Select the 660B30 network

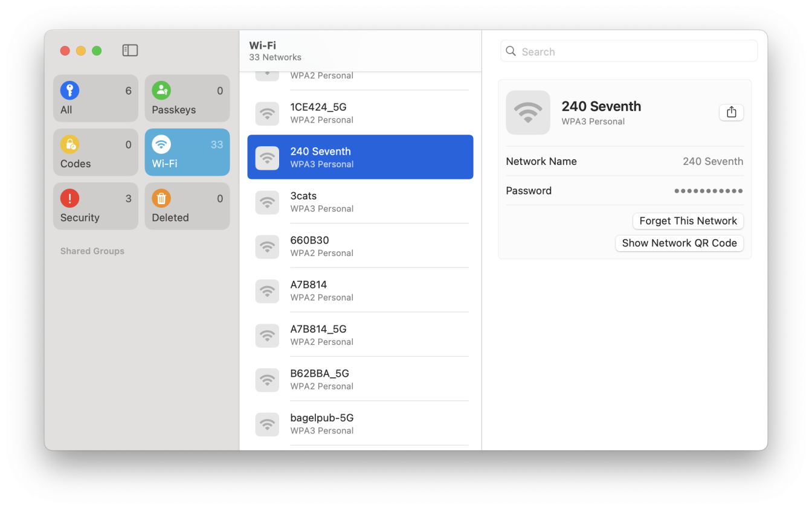pos(360,246)
